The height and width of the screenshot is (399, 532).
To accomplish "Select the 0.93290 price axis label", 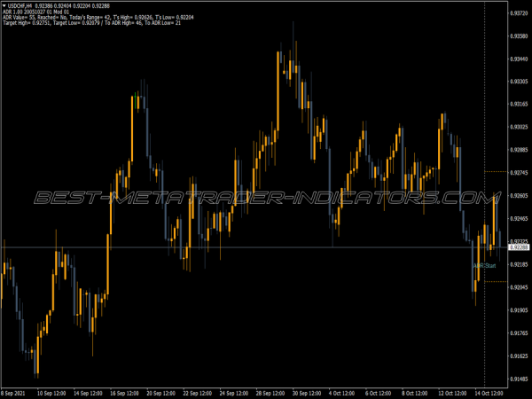I will (519, 82).
